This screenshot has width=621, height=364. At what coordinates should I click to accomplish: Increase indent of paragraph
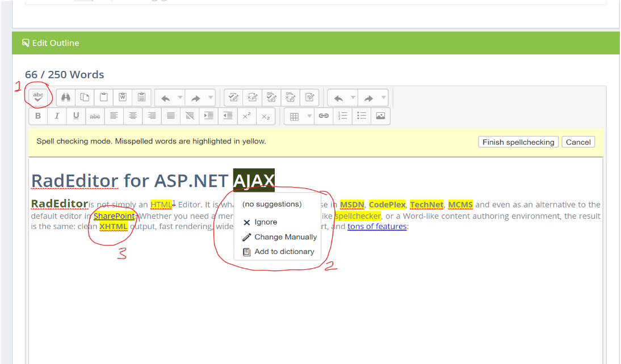point(209,116)
